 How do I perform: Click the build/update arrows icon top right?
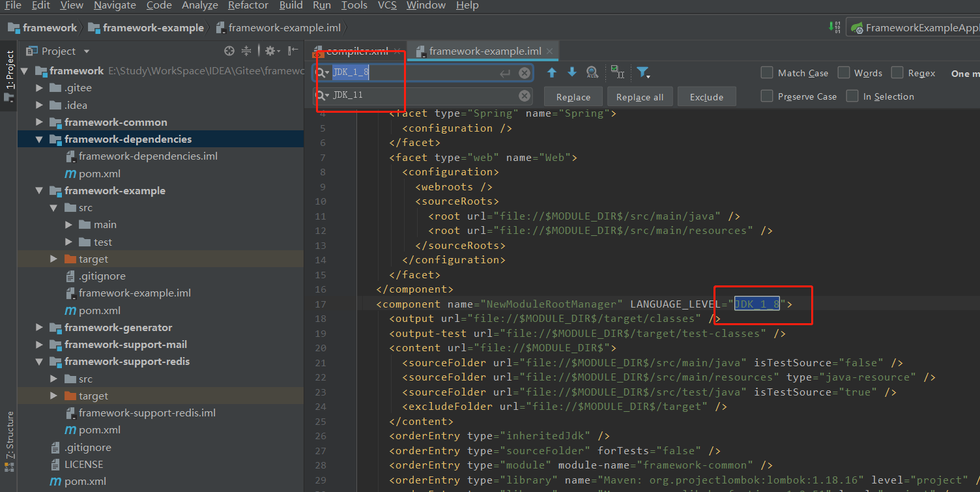834,27
